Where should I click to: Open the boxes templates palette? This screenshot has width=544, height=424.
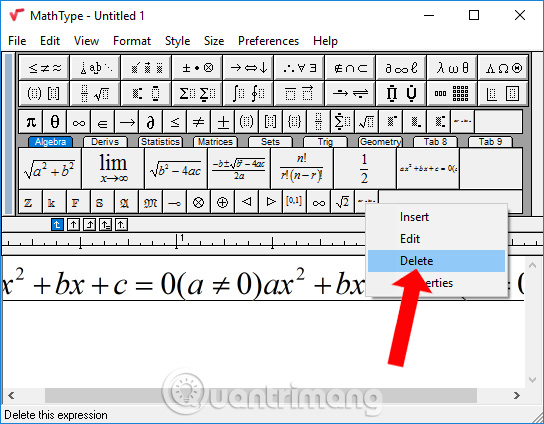503,93
